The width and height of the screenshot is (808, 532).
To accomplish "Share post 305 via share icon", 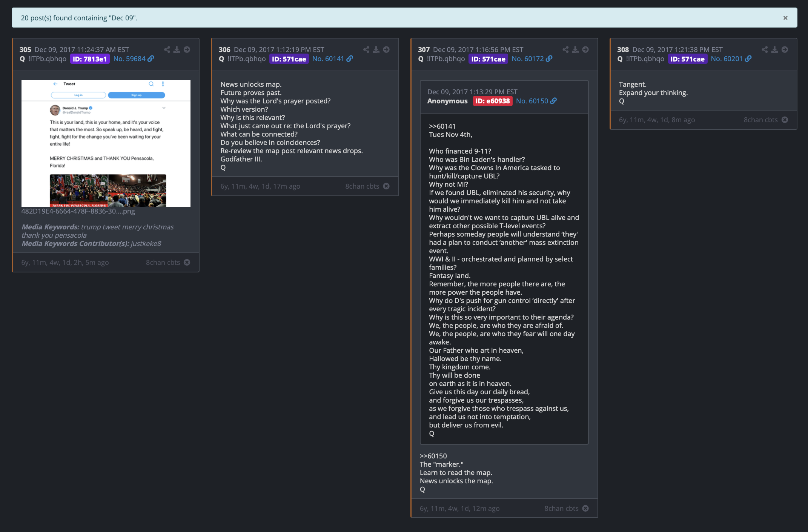I will (x=167, y=49).
